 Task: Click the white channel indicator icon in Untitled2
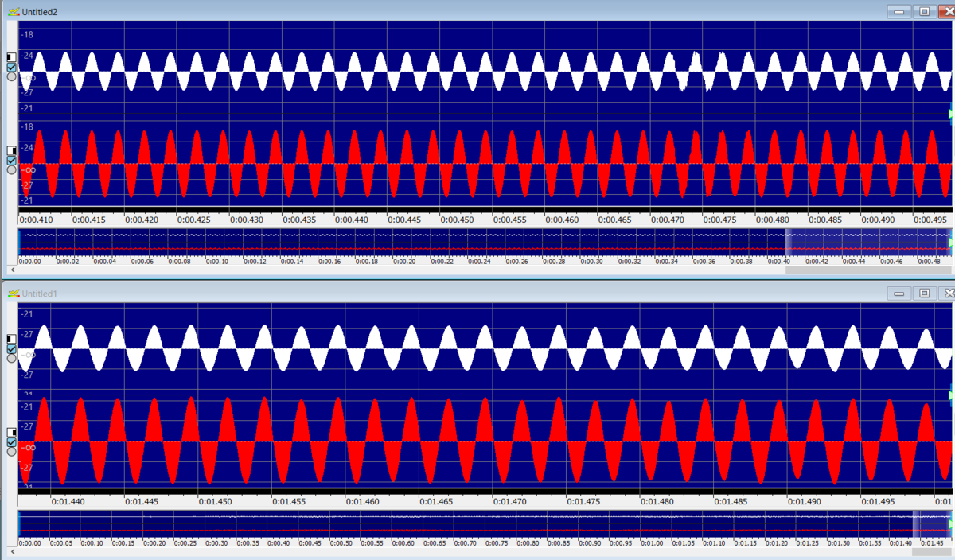coord(11,57)
